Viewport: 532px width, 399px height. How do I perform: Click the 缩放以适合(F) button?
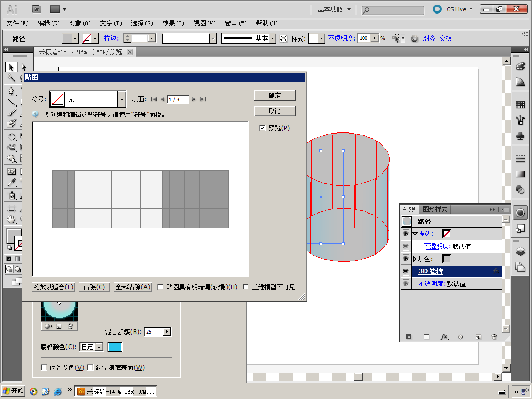54,287
